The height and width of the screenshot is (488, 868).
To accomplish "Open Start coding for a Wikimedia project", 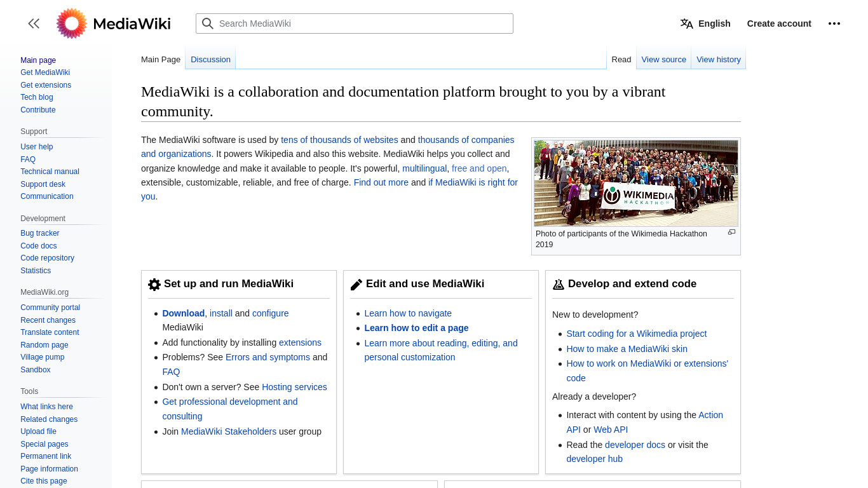I will (637, 334).
